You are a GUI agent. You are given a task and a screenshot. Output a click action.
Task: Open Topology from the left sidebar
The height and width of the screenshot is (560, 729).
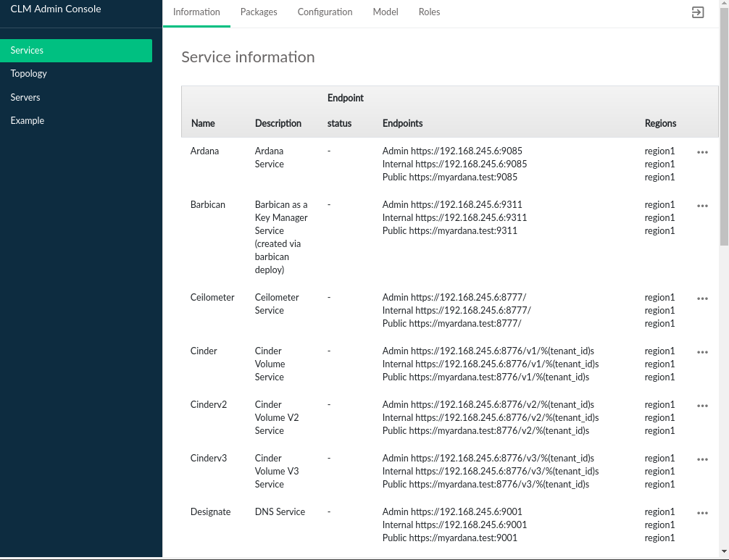point(29,74)
